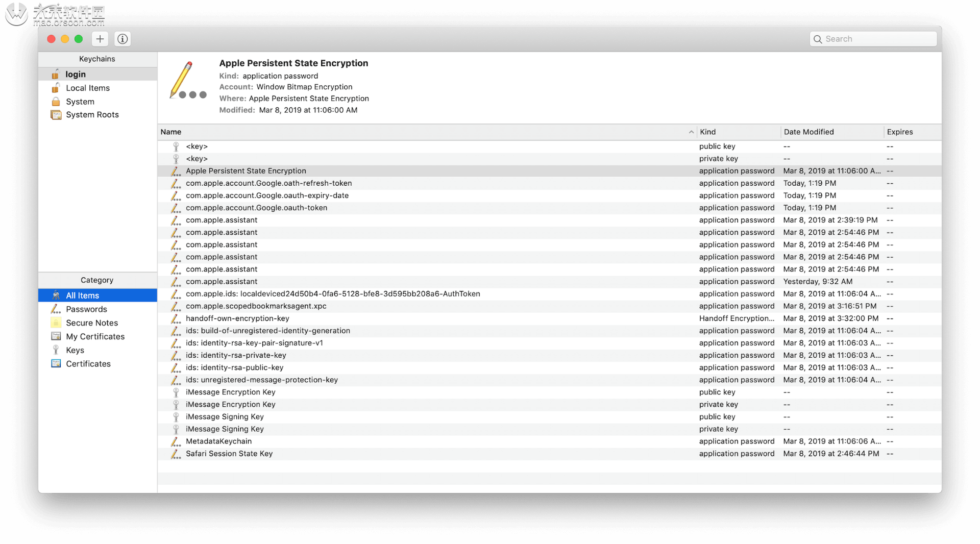Viewport: 980px width, 544px height.
Task: Click key icon beside first <key> public key
Action: tap(176, 146)
